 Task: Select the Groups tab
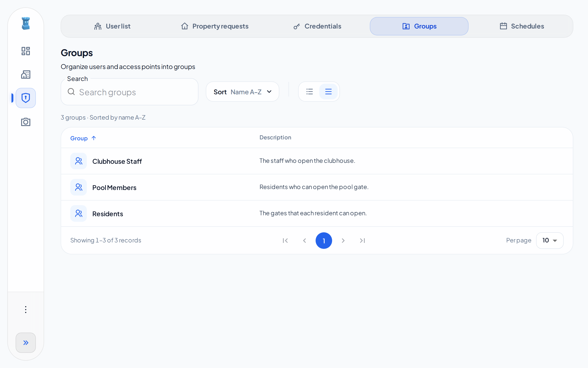(x=419, y=26)
